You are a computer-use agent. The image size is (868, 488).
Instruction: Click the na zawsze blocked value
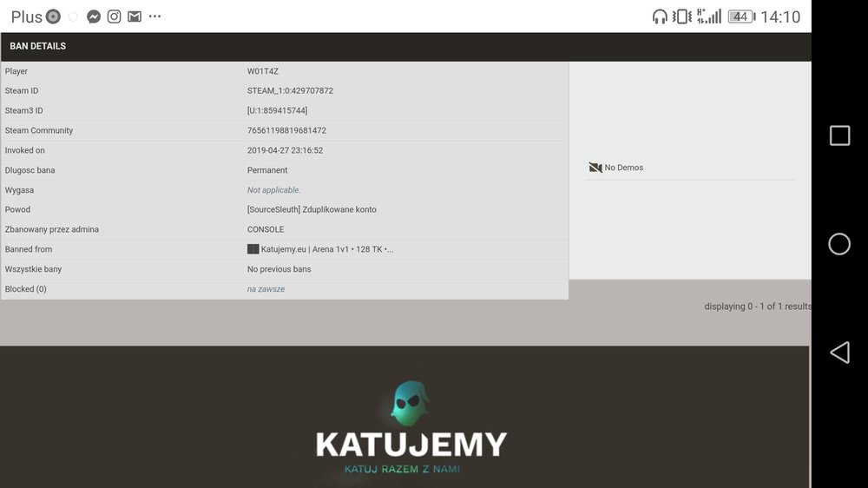point(266,289)
